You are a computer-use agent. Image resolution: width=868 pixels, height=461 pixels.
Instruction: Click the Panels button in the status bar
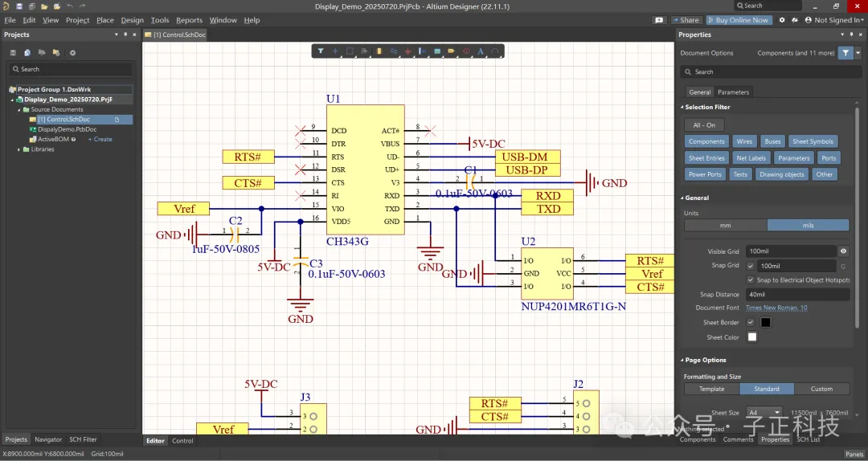click(854, 455)
